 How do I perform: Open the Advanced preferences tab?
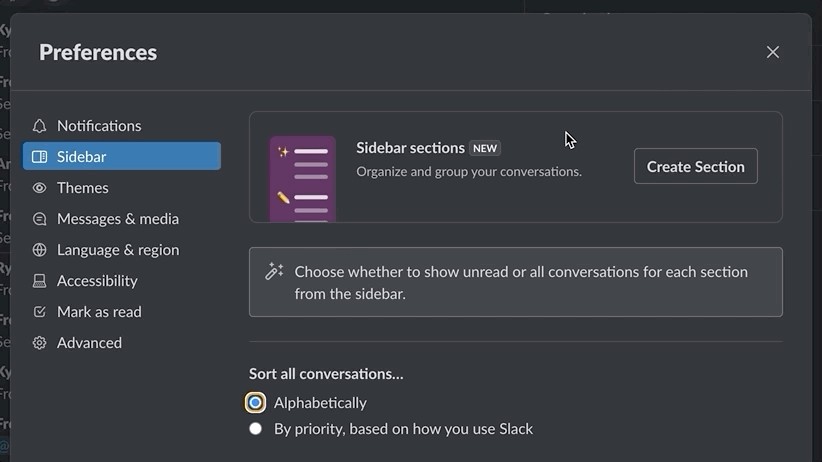tap(122, 342)
